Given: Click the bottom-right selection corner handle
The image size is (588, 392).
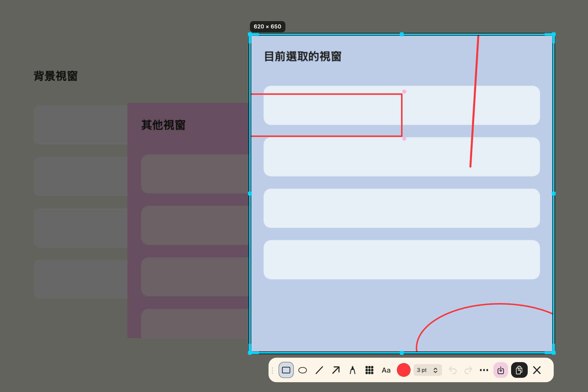Looking at the screenshot, I should pyautogui.click(x=554, y=353).
